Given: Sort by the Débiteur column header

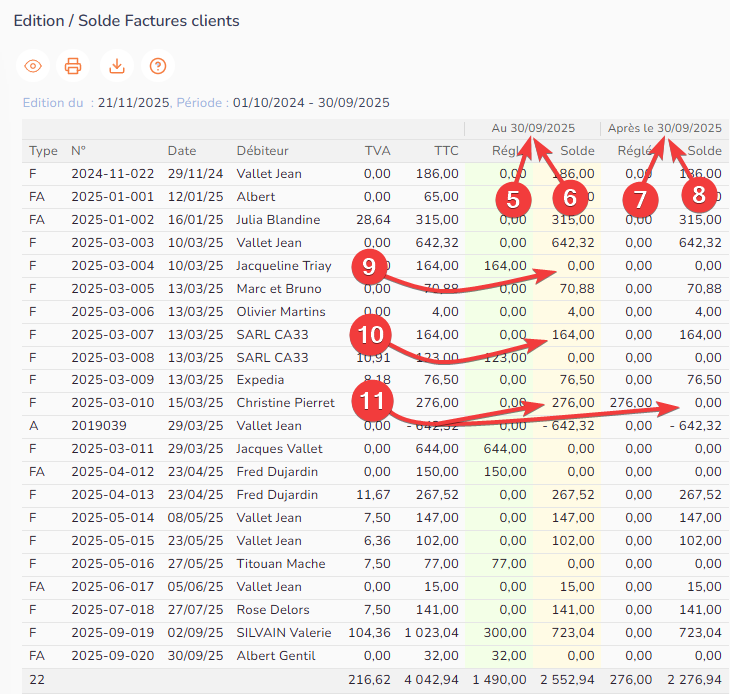Looking at the screenshot, I should click(x=262, y=151).
